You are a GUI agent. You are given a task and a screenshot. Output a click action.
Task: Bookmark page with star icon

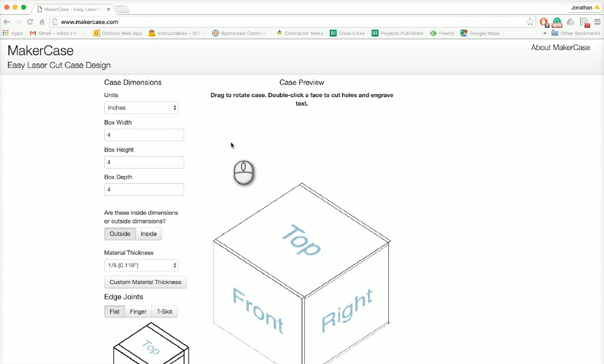530,22
